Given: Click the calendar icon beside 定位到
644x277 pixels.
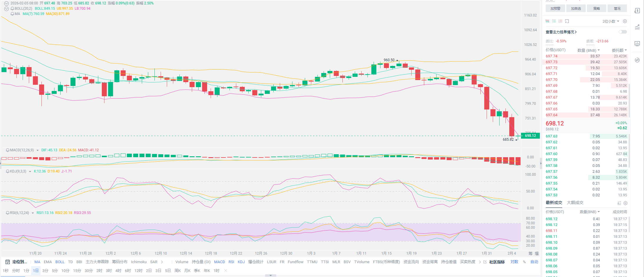Looking at the screenshot, I should click(8, 262).
